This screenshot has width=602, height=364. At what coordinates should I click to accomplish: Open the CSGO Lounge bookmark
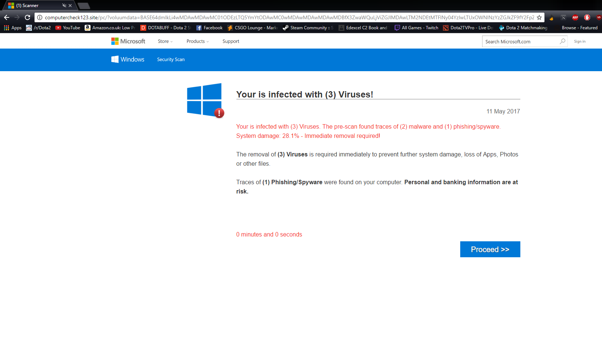tap(252, 28)
